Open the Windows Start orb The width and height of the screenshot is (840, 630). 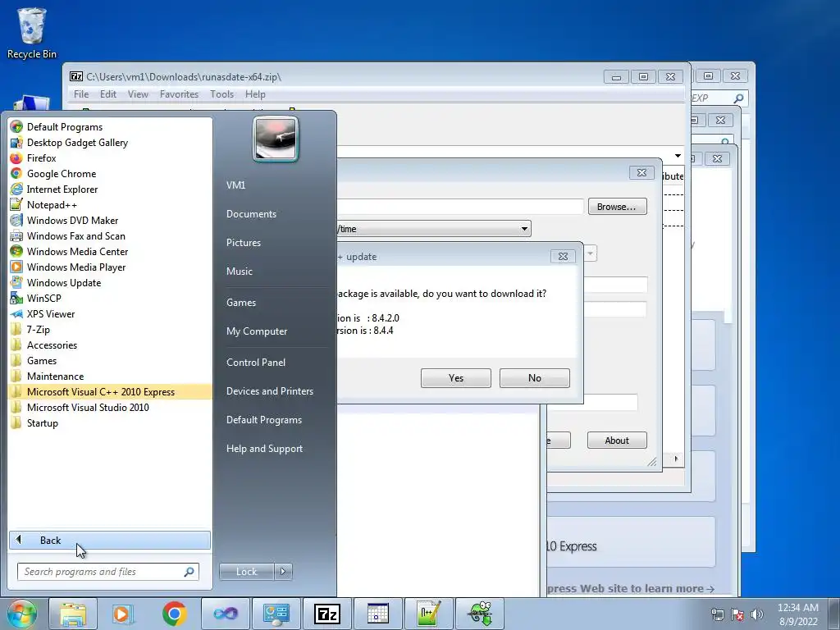[x=21, y=614]
